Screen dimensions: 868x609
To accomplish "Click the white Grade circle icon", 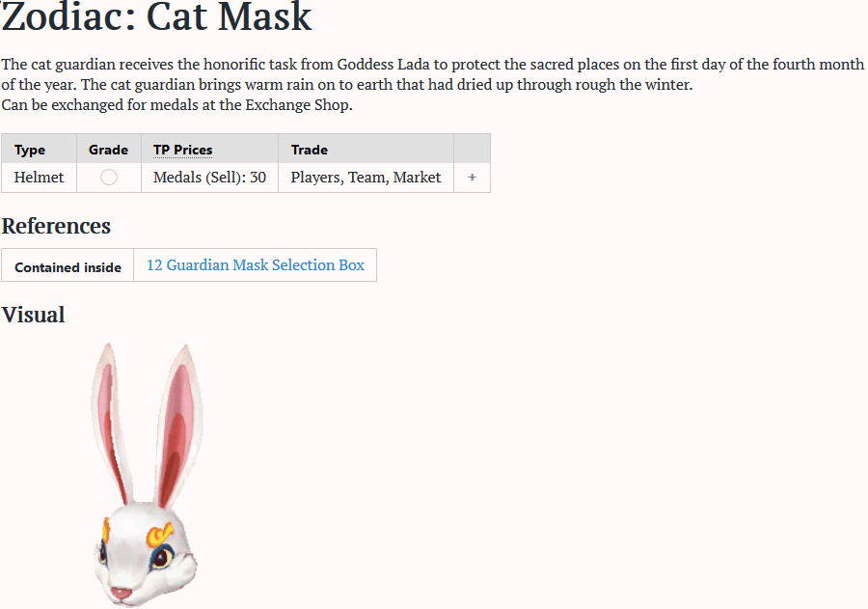I will click(109, 178).
